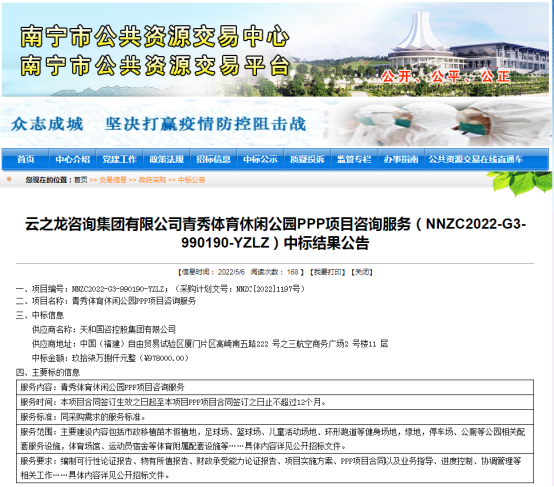Open the 中心介绍 menu item
554x487 pixels.
click(x=72, y=159)
